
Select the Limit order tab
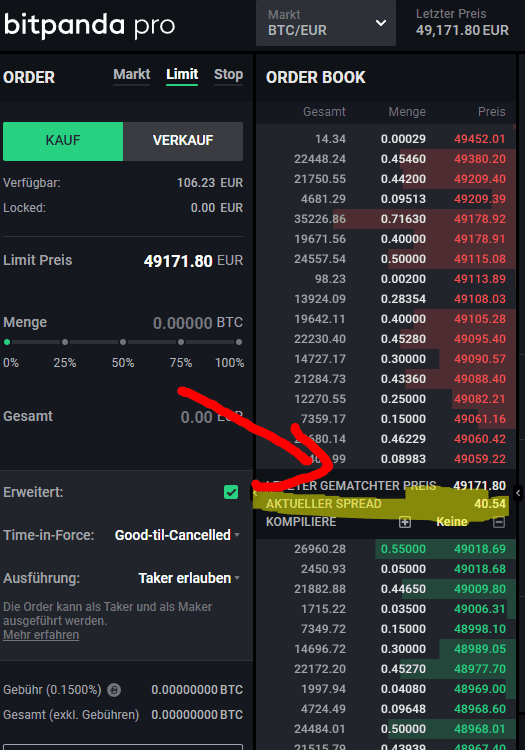pos(182,75)
